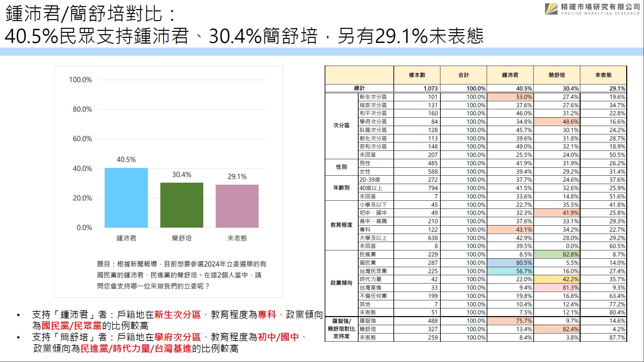644x362 pixels.
Task: Click the slide title 鍾沛君/簡舒培對比
Action: pos(90,14)
